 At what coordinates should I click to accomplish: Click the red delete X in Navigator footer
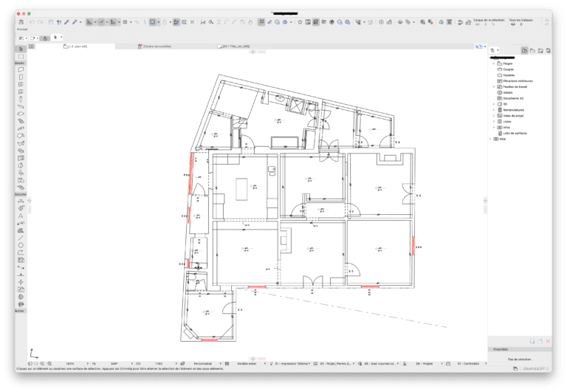549,341
